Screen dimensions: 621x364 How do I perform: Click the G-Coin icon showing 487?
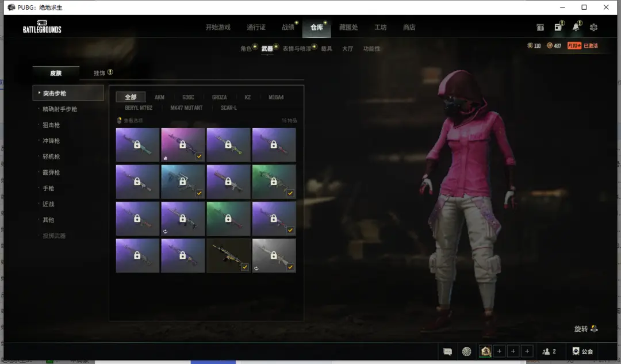[549, 45]
